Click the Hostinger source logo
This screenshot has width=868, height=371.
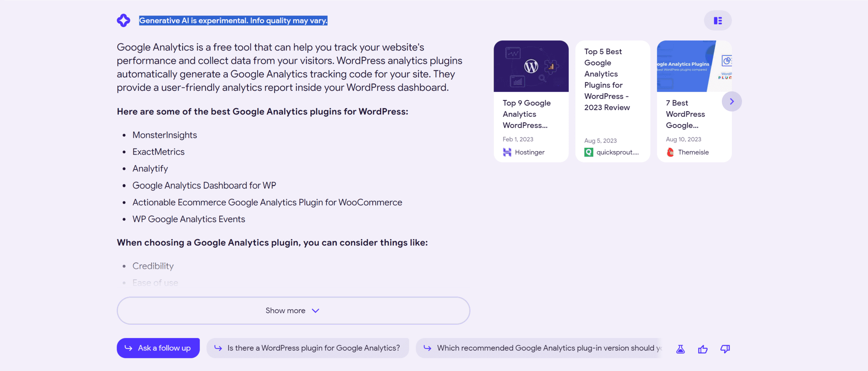pyautogui.click(x=507, y=152)
